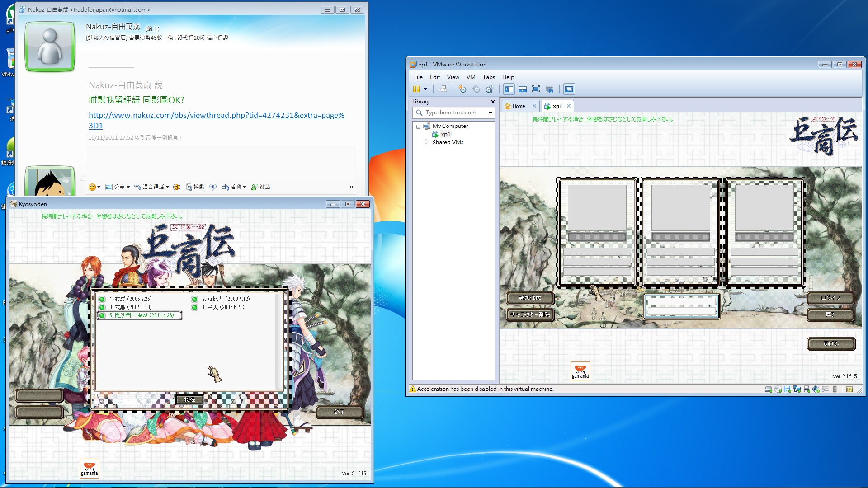Select Shared VMs in the Library tree
Image resolution: width=868 pixels, height=488 pixels.
coord(448,142)
